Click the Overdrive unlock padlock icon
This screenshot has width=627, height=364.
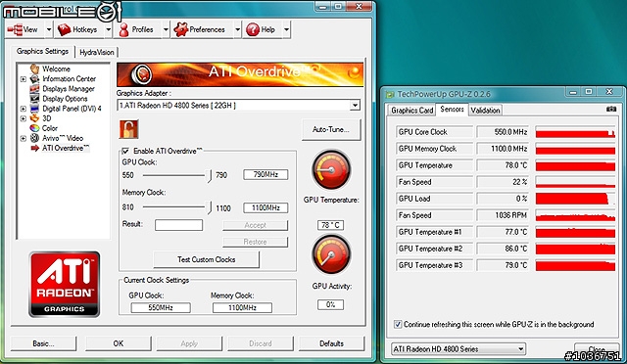(128, 129)
